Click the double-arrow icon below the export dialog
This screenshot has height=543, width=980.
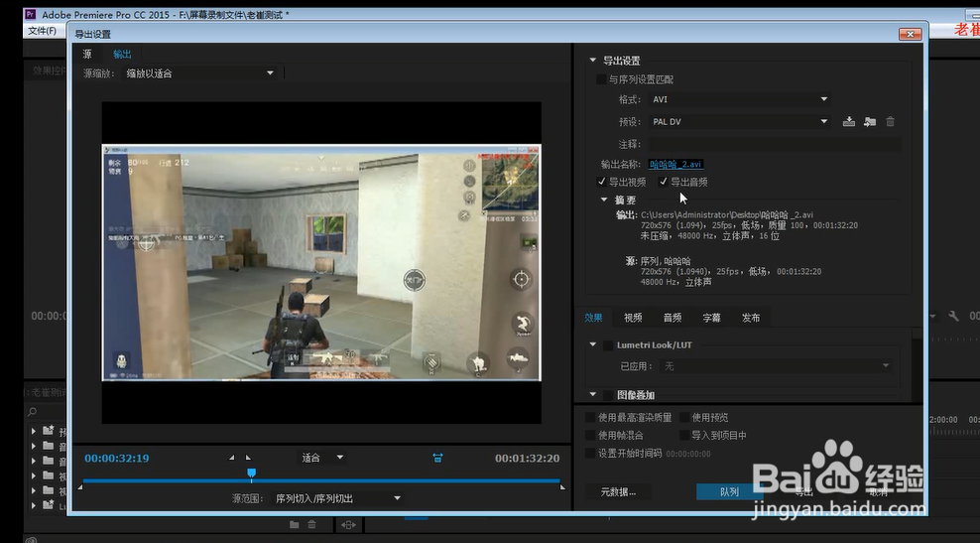click(x=348, y=525)
